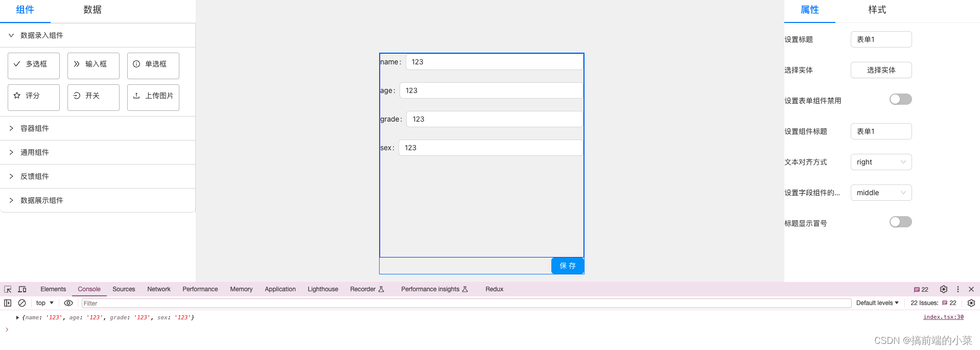
Task: Open the Sources DevTools tab
Action: pyautogui.click(x=124, y=289)
